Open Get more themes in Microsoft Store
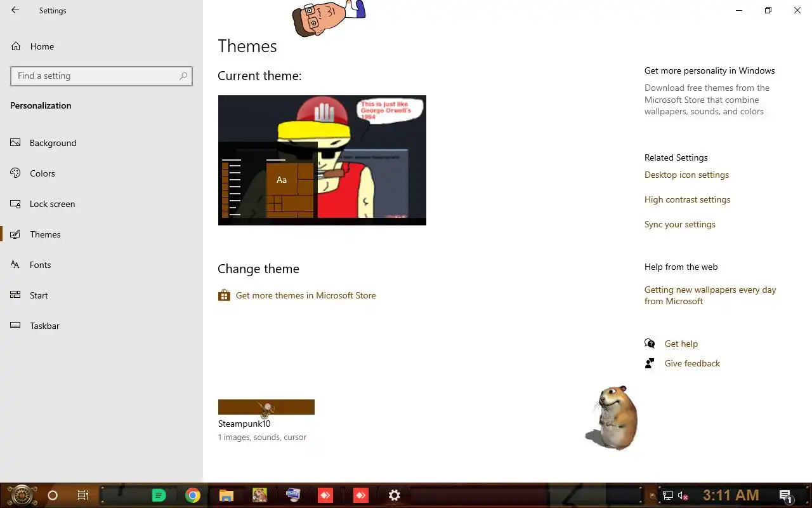The image size is (812, 508). coord(306,295)
